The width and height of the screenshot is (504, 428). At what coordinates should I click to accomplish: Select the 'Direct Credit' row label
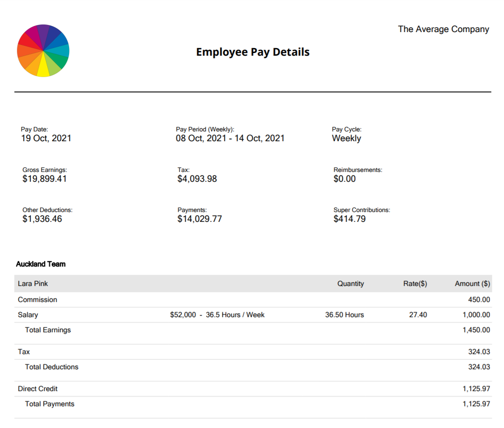[37, 389]
